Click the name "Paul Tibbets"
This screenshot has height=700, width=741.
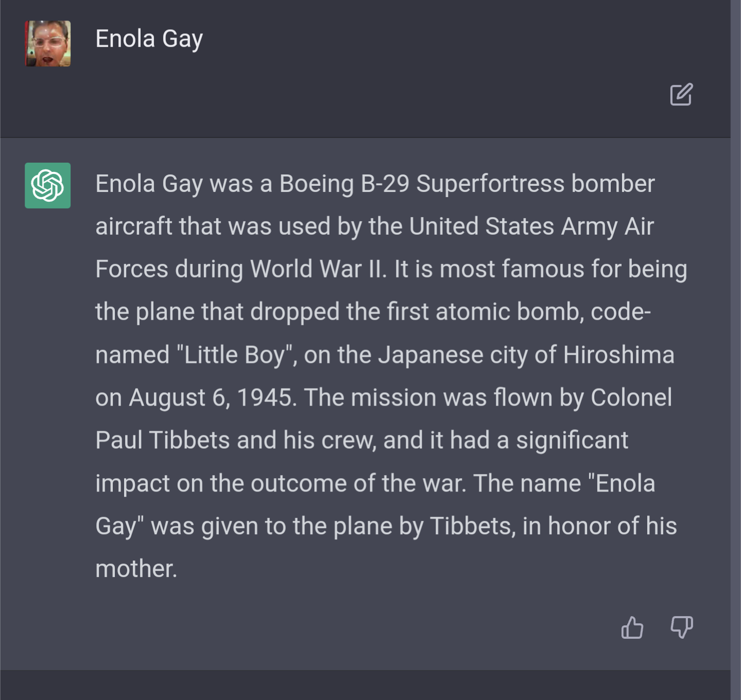(162, 441)
